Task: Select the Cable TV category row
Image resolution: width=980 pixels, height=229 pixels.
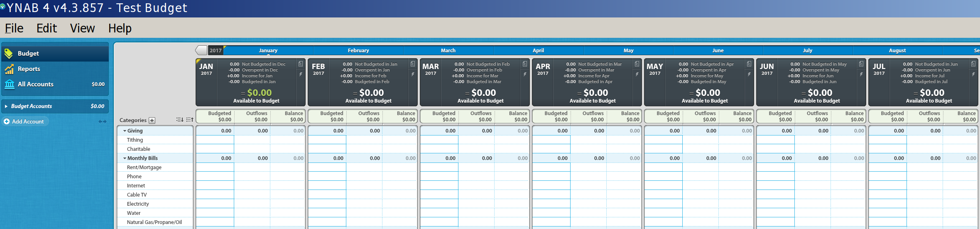Action: [155, 195]
